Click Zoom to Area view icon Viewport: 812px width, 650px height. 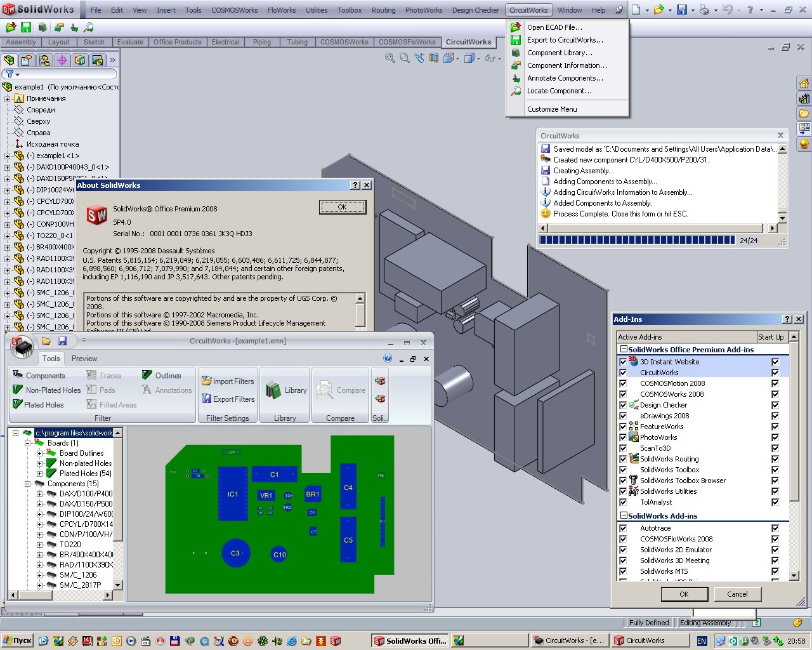[x=405, y=58]
